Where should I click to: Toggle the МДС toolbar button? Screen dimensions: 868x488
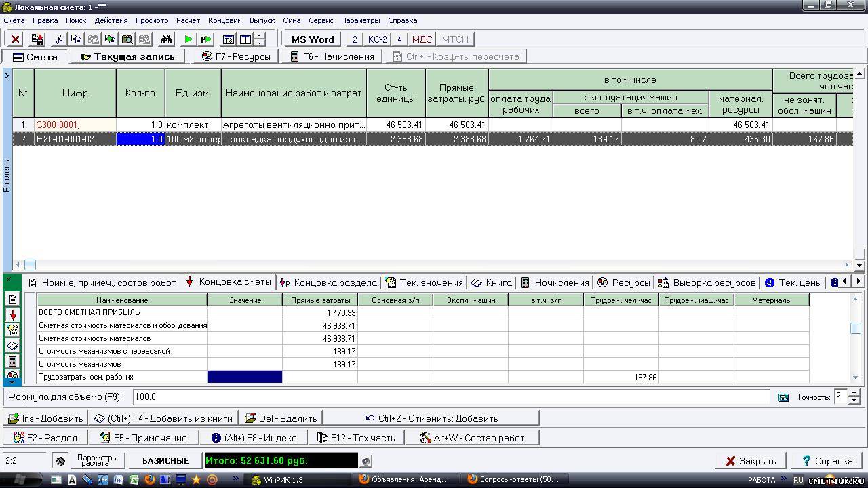pos(421,39)
